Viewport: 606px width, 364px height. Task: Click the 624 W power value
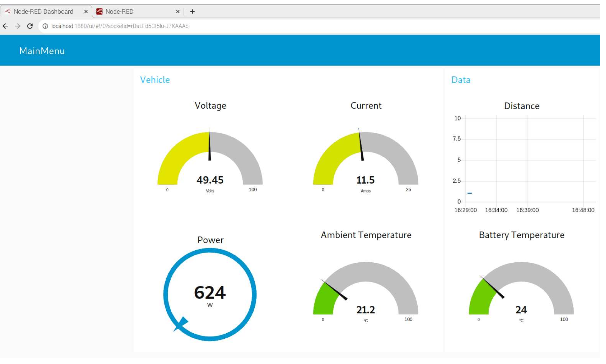(210, 293)
